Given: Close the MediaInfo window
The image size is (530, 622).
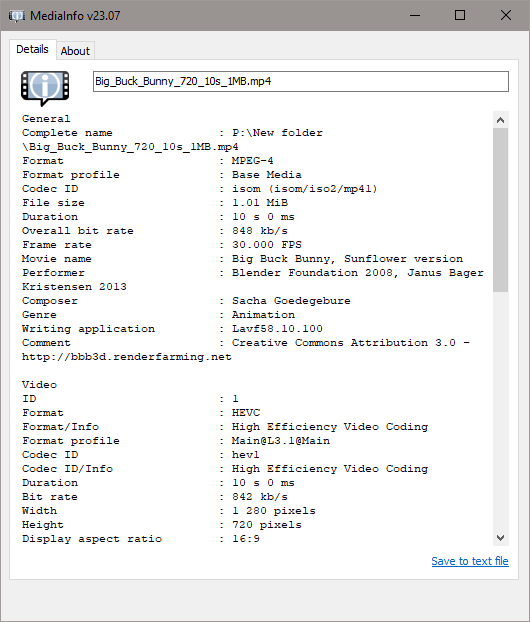Looking at the screenshot, I should 505,15.
